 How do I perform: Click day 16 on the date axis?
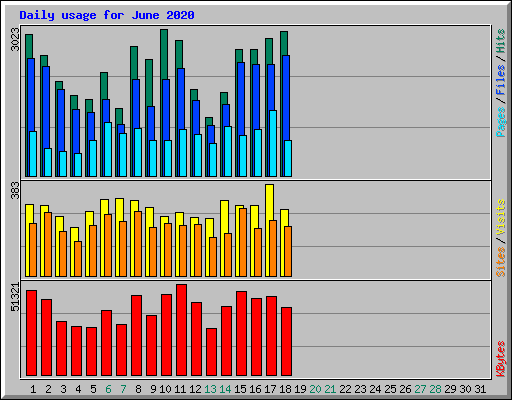coord(255,389)
